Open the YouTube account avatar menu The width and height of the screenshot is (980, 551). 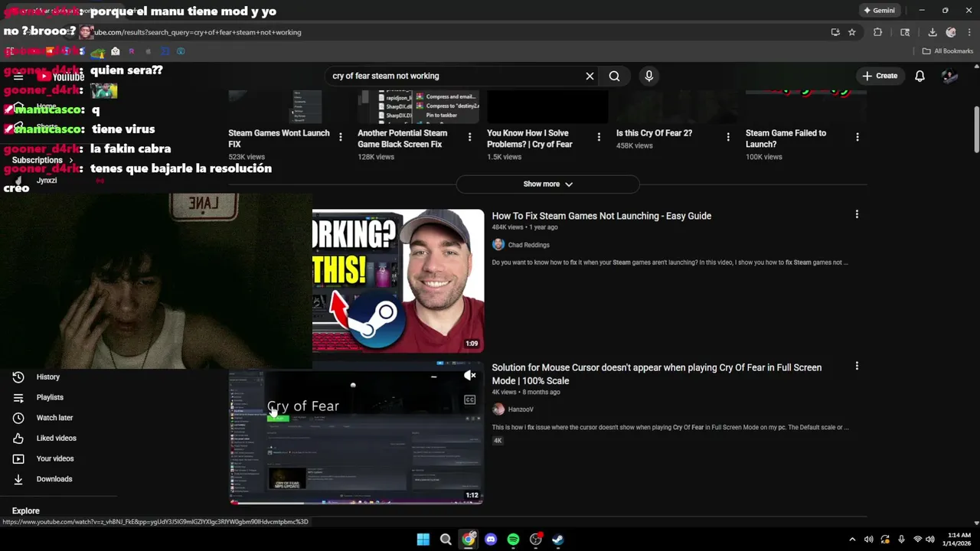tap(949, 76)
